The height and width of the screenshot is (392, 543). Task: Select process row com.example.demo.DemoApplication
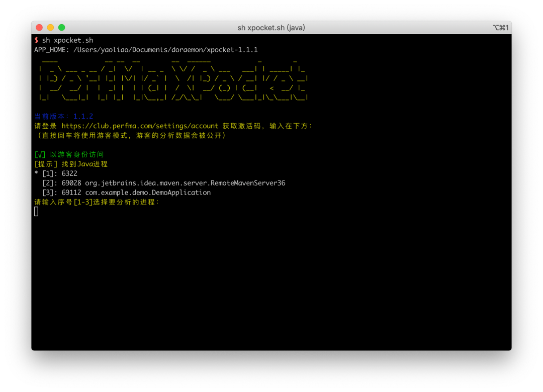click(x=126, y=192)
